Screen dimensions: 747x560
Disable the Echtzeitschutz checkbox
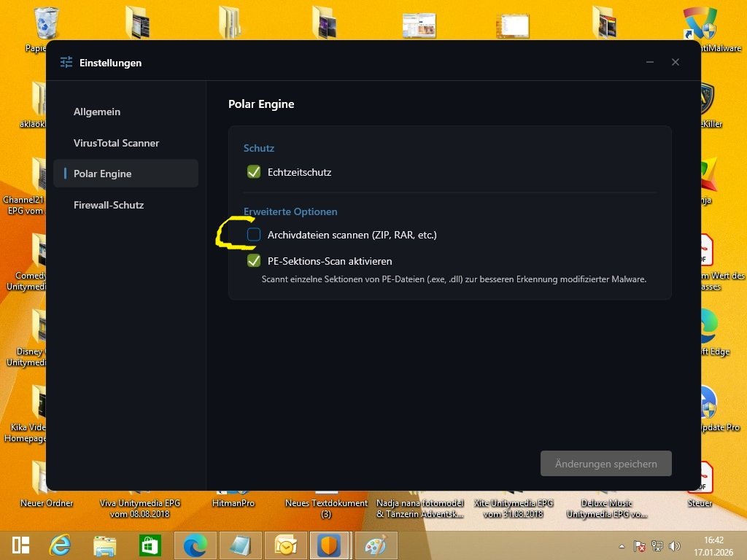253,172
